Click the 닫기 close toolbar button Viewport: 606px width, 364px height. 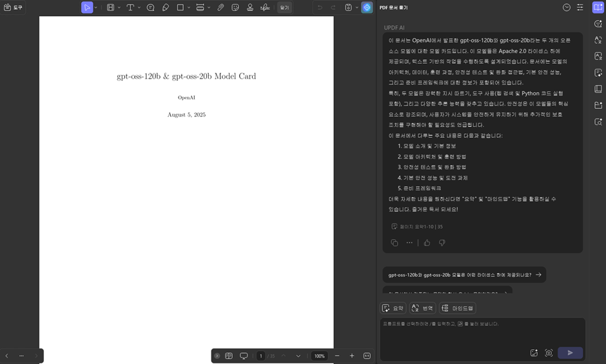[x=284, y=7]
